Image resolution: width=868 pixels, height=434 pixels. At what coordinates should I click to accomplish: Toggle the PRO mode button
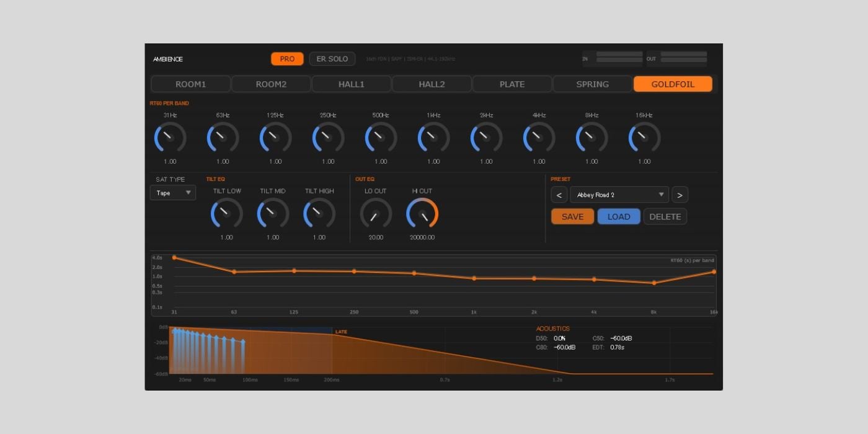(287, 59)
